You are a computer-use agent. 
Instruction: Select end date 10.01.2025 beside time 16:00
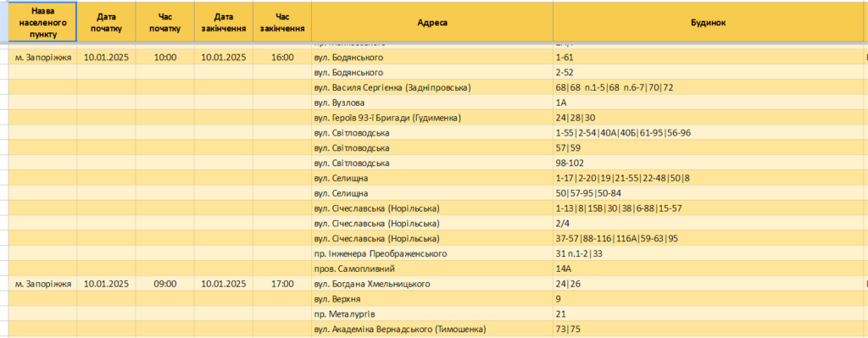[224, 58]
